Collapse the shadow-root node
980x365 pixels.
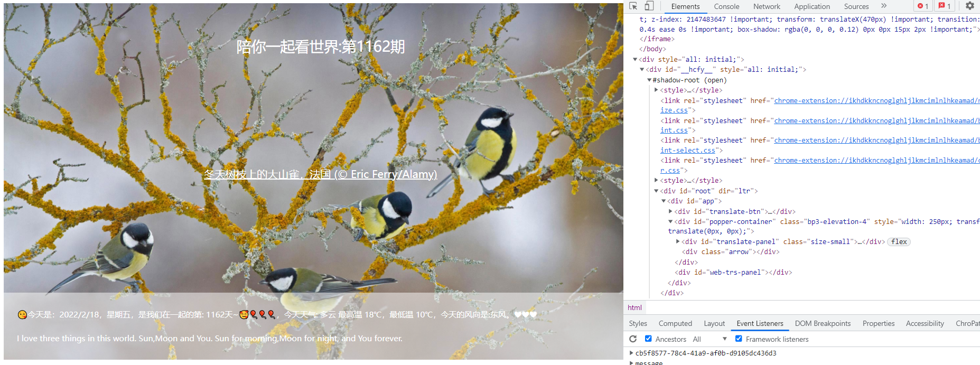click(649, 80)
